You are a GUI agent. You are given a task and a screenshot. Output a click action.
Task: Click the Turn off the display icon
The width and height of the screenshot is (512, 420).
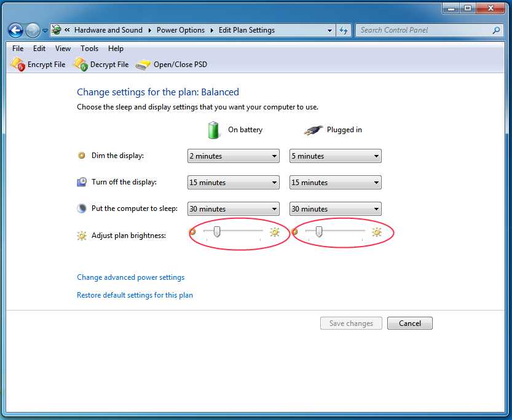pyautogui.click(x=82, y=182)
